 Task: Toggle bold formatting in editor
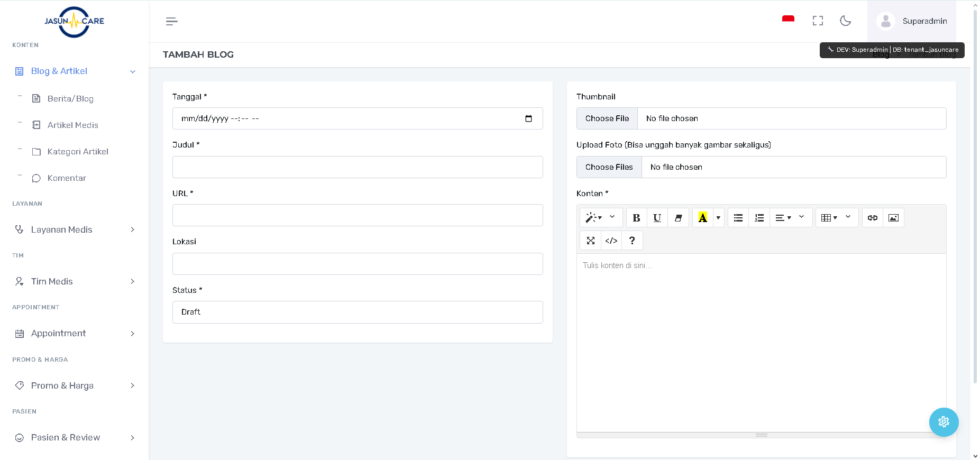click(636, 218)
